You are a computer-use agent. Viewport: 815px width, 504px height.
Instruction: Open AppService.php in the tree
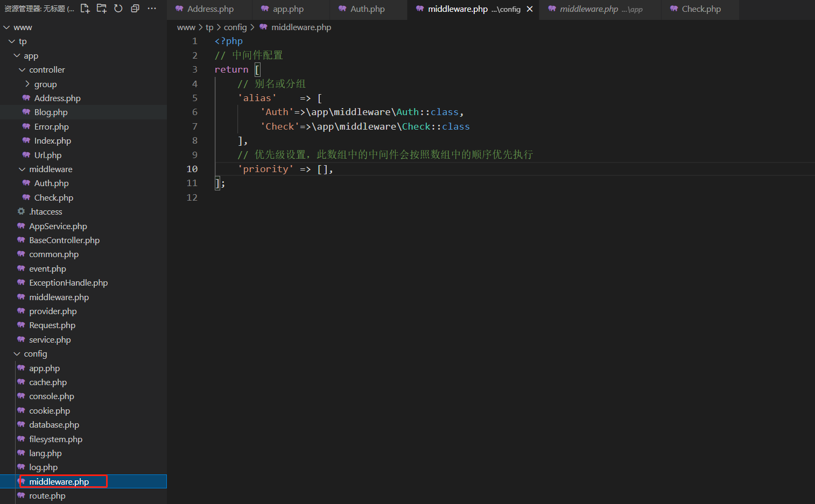point(83,226)
